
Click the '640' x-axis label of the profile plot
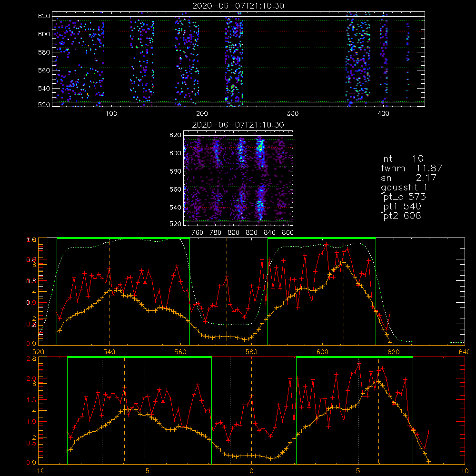coord(465,352)
